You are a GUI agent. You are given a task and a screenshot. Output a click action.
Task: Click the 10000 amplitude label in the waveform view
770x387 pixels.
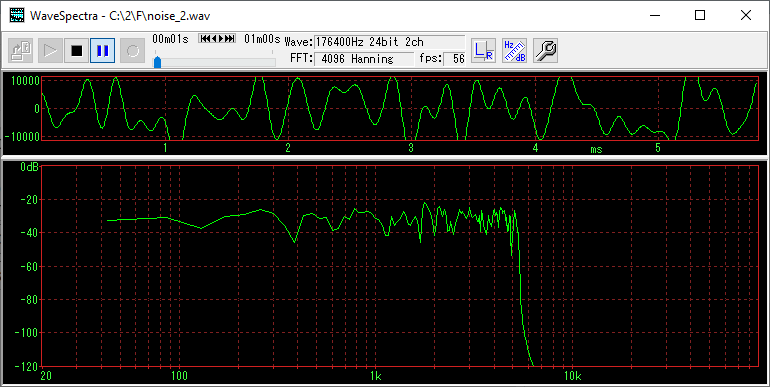click(25, 81)
